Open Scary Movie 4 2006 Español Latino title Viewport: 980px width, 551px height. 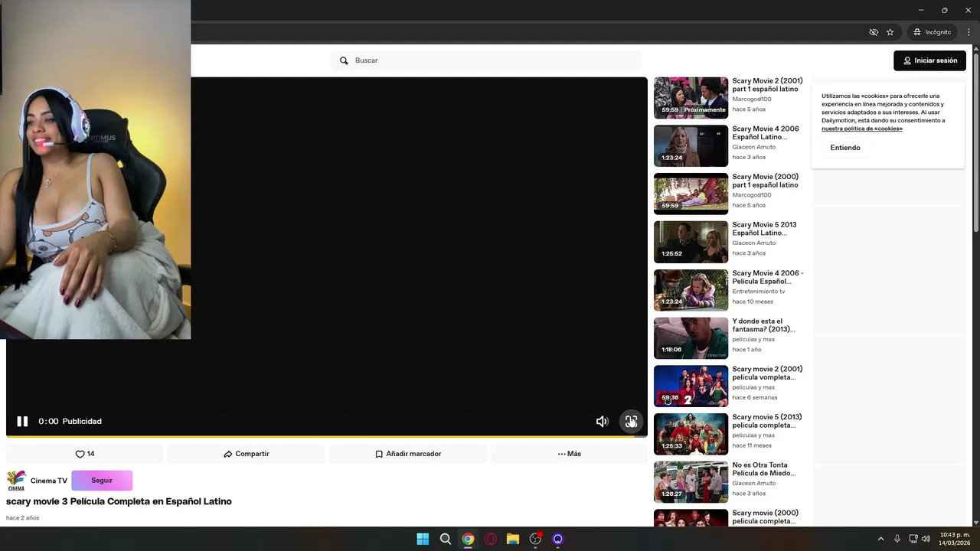766,132
